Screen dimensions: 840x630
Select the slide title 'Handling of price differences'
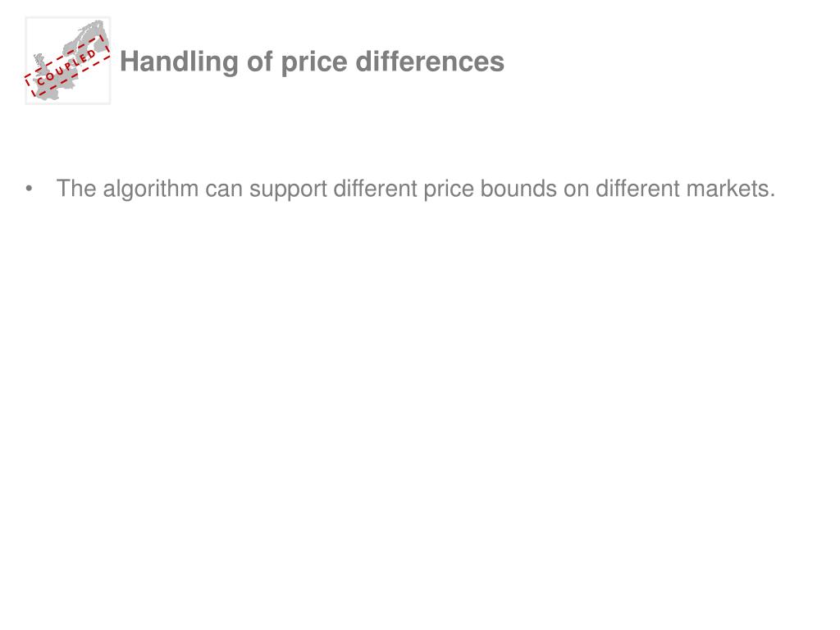312,61
